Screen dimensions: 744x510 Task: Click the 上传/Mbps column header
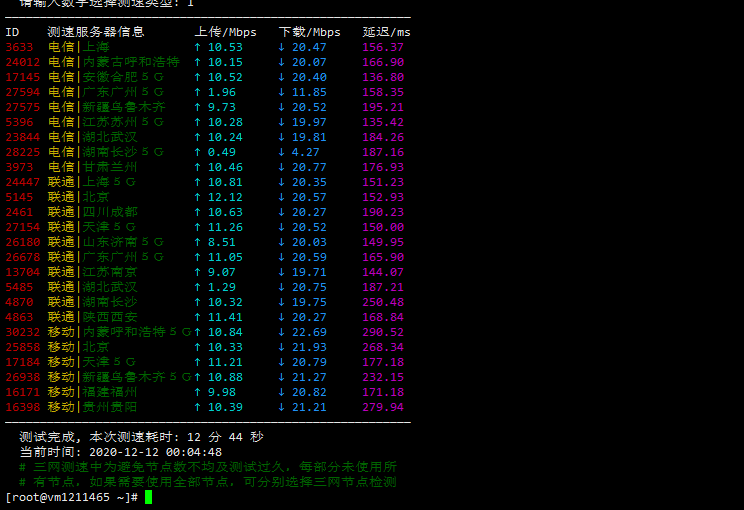pyautogui.click(x=225, y=32)
